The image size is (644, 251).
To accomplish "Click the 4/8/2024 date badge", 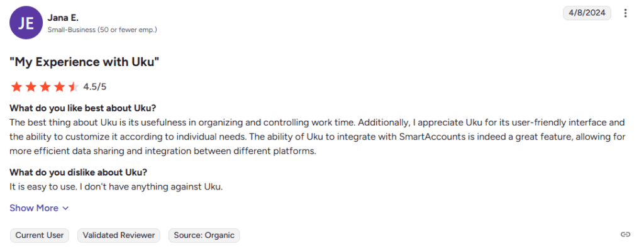I will coord(587,13).
